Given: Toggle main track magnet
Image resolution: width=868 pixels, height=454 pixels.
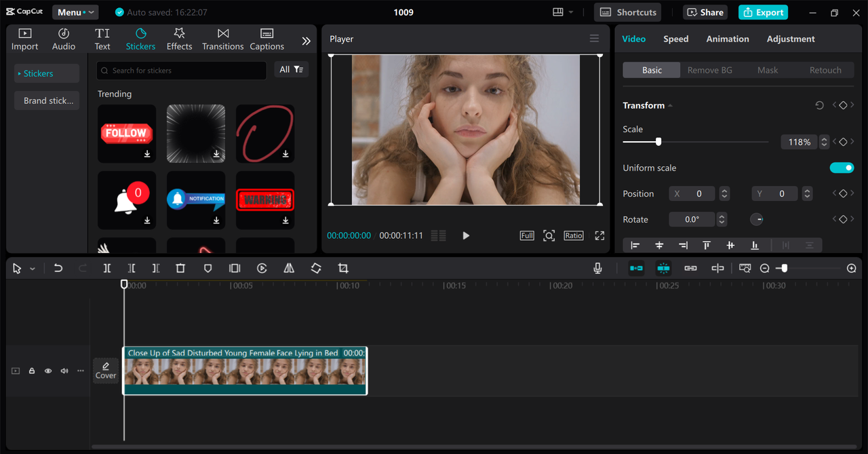Looking at the screenshot, I should point(636,269).
